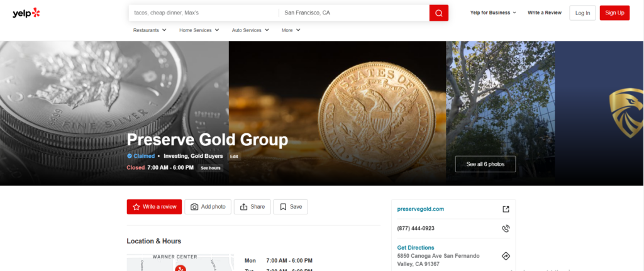Click the Share button label
Viewport: 644px width, 271px height.
pos(257,207)
